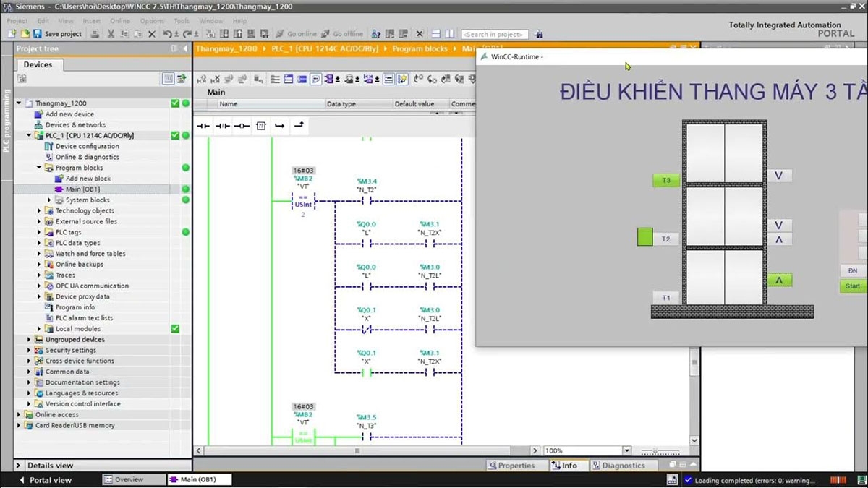
Task: Insert network icon in editor toolbar
Action: (202, 80)
